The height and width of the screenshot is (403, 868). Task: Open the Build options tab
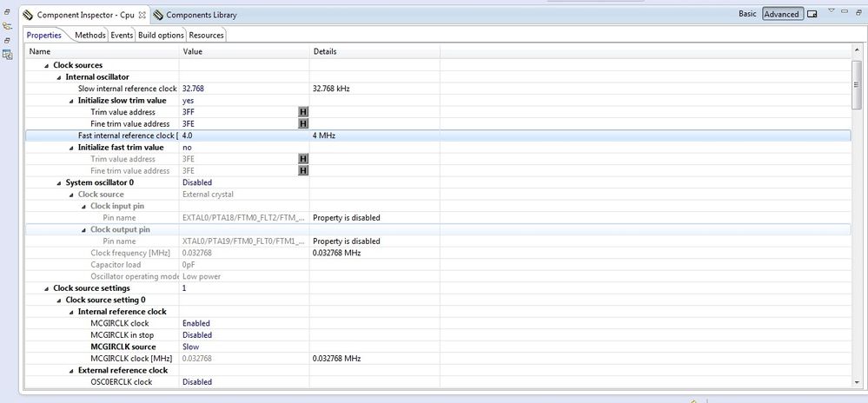[x=161, y=35]
